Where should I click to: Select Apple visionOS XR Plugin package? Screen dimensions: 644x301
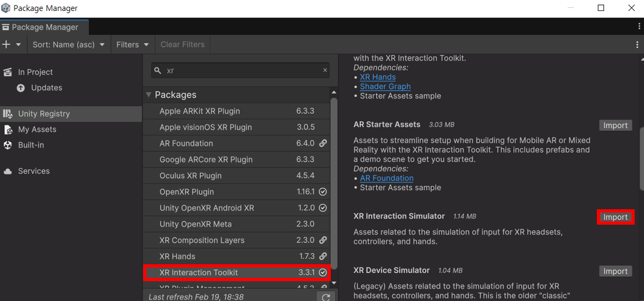click(x=236, y=127)
